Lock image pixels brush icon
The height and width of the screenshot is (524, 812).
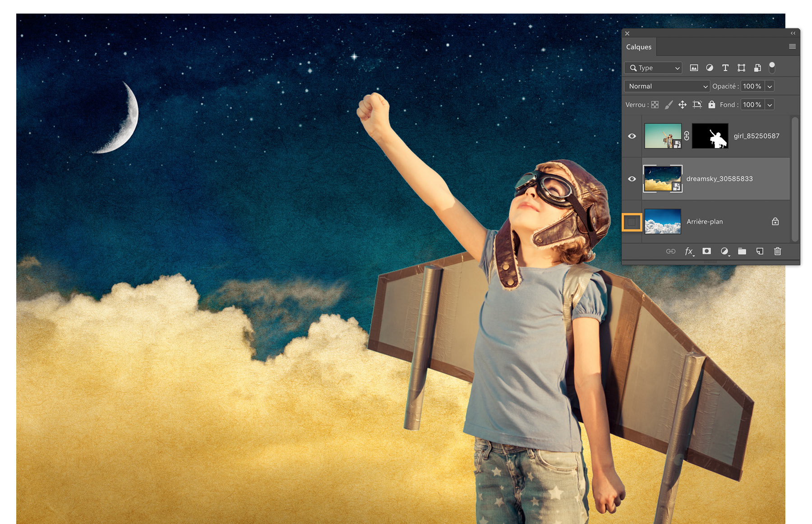(669, 105)
